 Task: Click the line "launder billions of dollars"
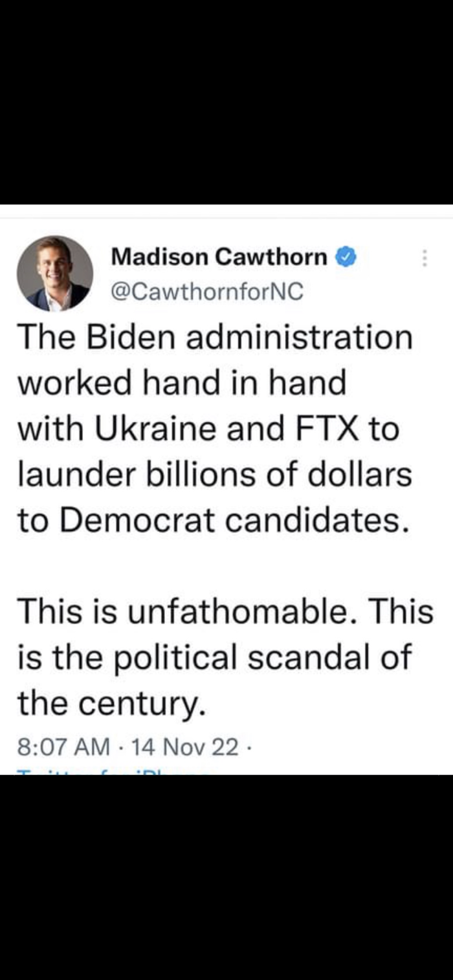[214, 475]
